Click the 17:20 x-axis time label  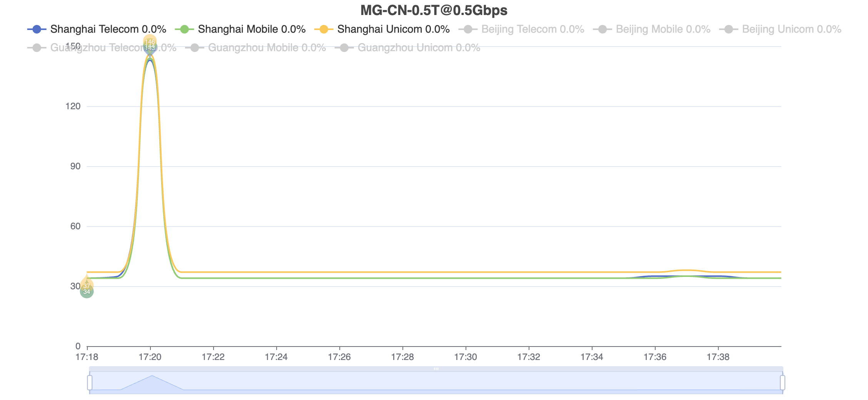point(150,357)
